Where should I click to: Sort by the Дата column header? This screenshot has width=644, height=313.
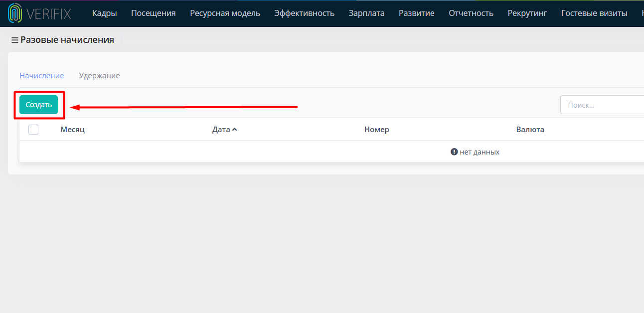(x=221, y=130)
